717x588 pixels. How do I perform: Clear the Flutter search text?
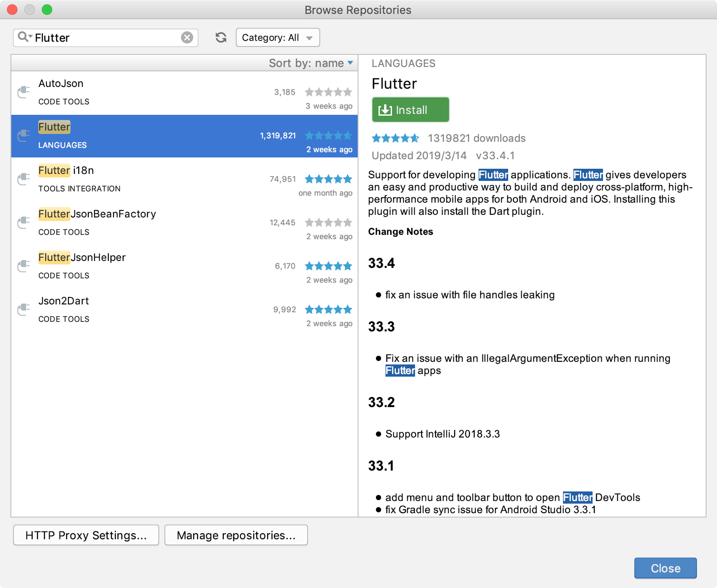(x=187, y=37)
